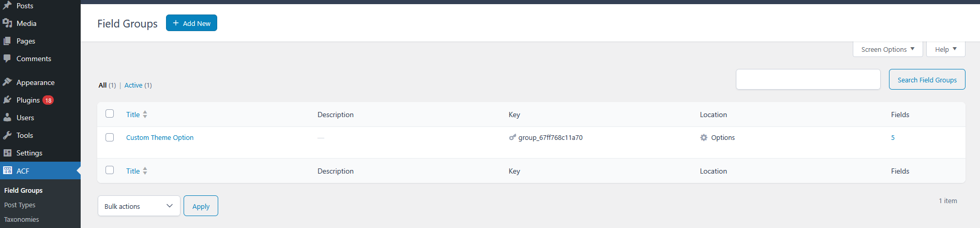
Task: Open Plugins via the plug icon
Action: point(7,100)
